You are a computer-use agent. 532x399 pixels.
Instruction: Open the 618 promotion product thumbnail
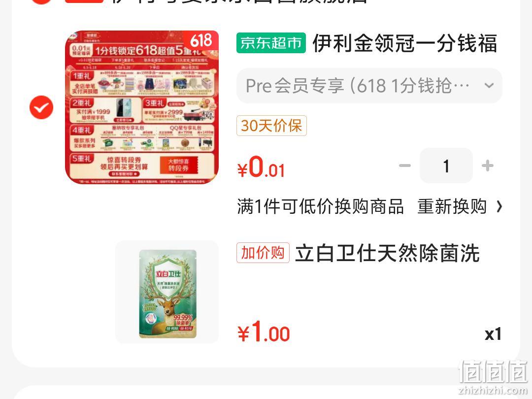142,107
